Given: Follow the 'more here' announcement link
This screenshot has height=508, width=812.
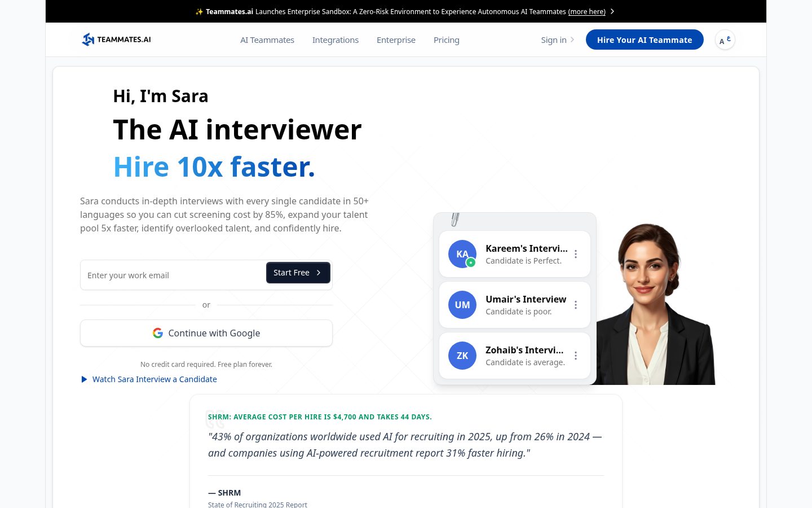Looking at the screenshot, I should click(x=587, y=11).
